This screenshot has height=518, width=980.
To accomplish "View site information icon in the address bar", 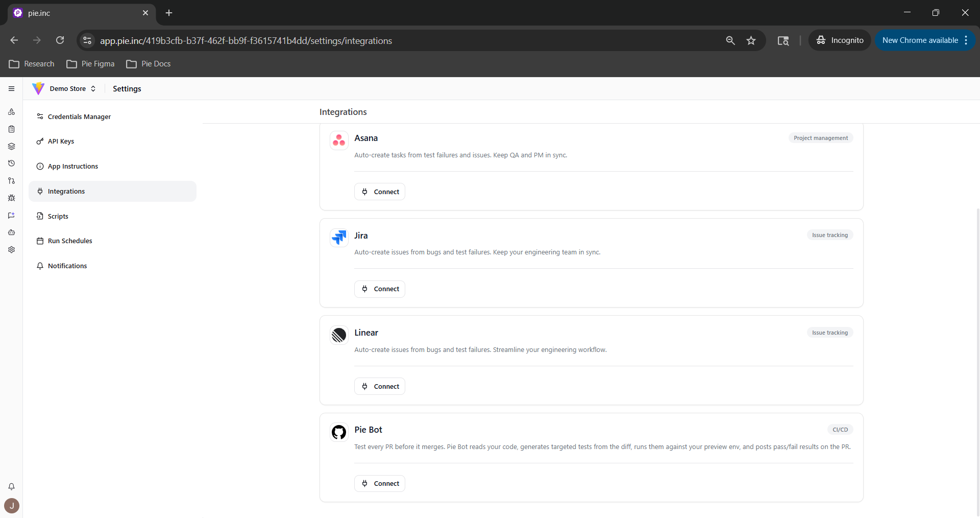I will [x=87, y=40].
